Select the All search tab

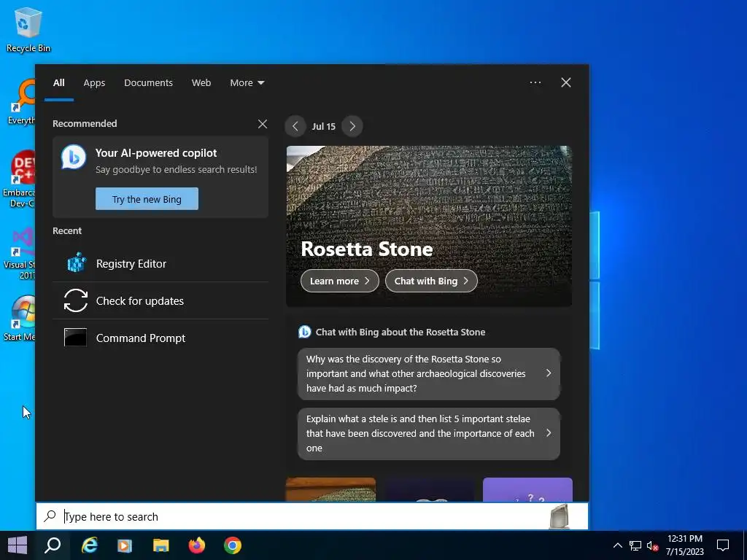(x=59, y=82)
